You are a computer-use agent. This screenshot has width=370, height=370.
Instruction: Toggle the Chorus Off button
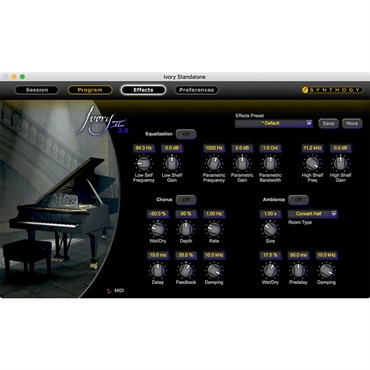tap(186, 200)
